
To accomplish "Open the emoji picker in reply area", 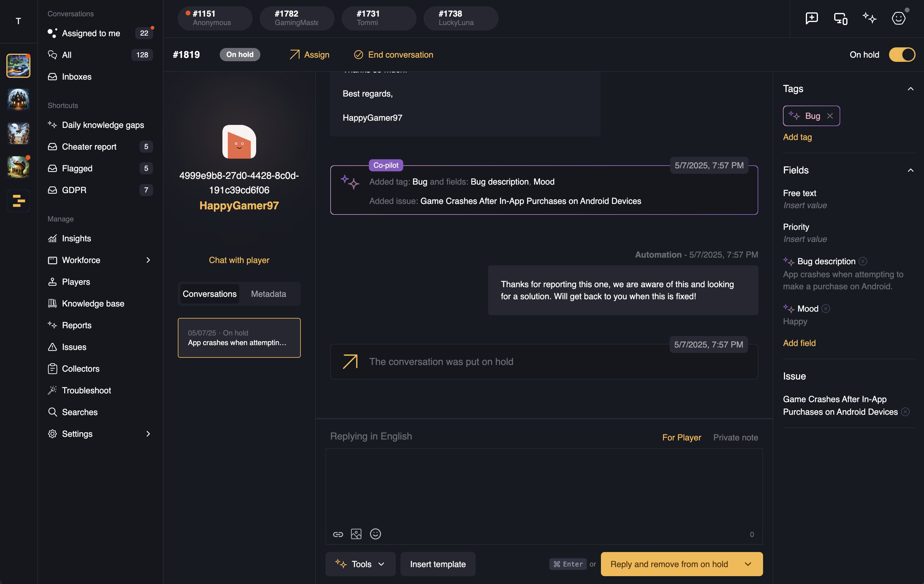I will (375, 534).
